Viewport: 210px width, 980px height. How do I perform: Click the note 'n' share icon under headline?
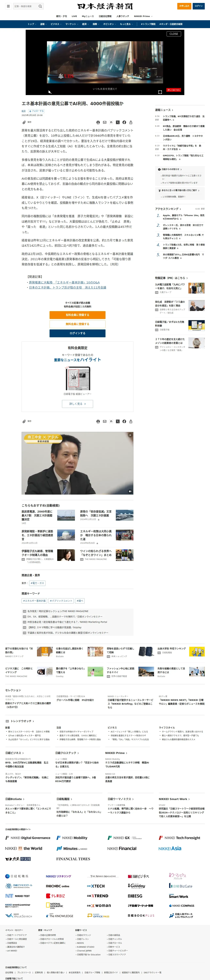point(111,122)
